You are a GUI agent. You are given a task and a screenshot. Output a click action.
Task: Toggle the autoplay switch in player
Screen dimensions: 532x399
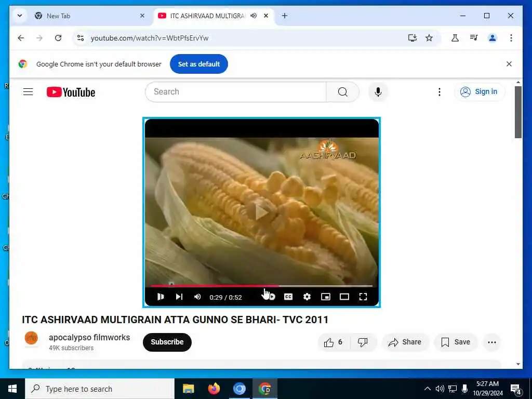coord(269,297)
